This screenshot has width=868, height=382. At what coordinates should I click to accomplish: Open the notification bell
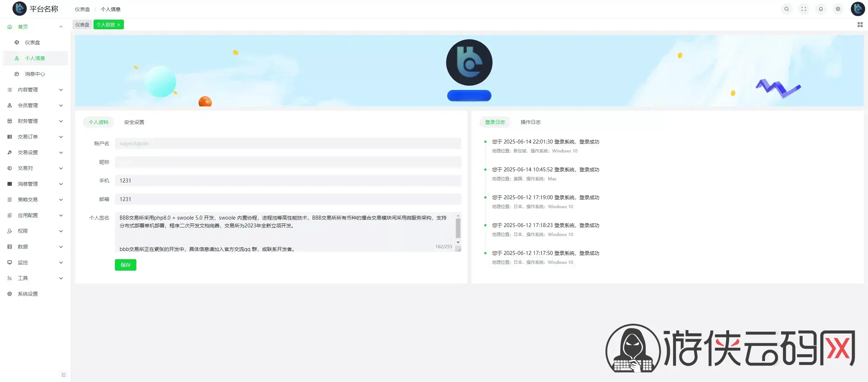click(821, 9)
